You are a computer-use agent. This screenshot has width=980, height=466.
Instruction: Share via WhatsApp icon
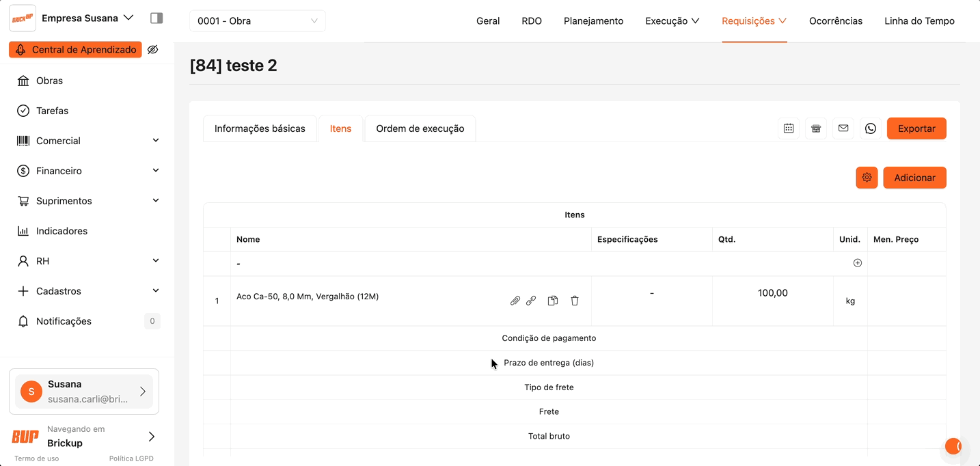[871, 128]
